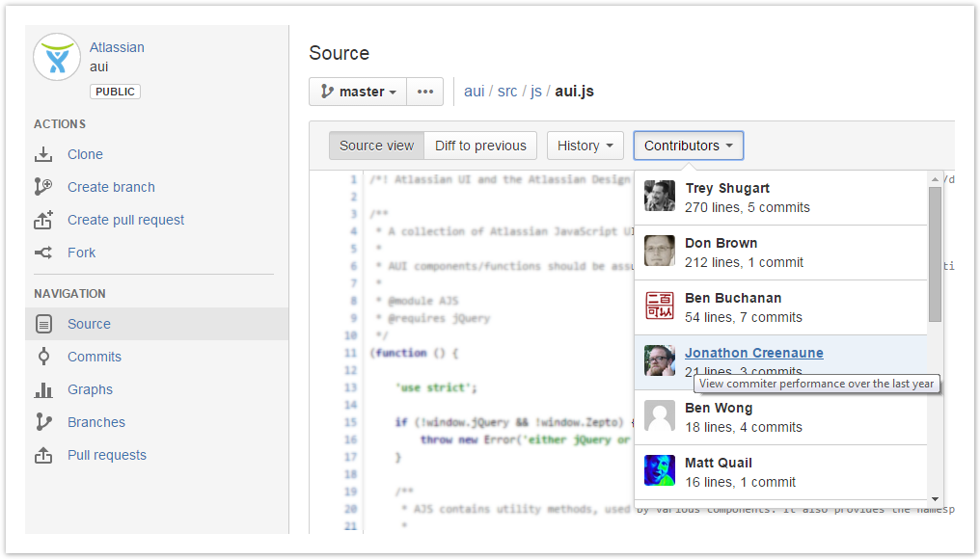The height and width of the screenshot is (559, 980).
Task: Go to Commits in navigation
Action: (95, 357)
